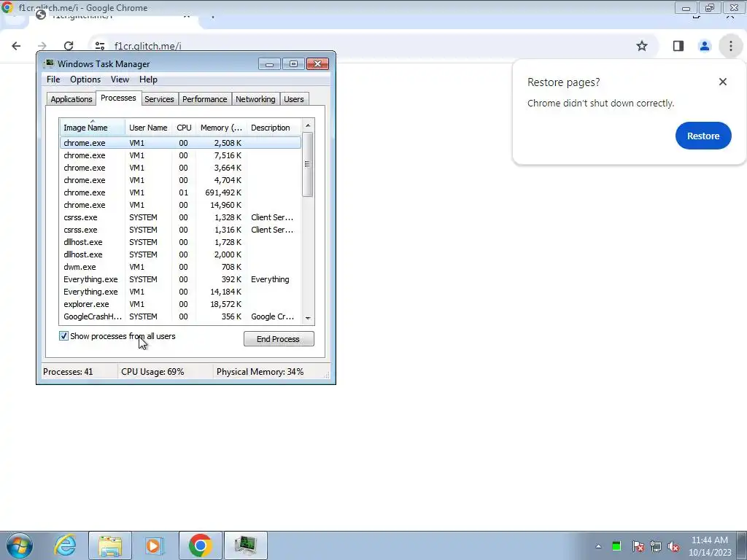Click process list scrollbar down arrow

coord(308,318)
